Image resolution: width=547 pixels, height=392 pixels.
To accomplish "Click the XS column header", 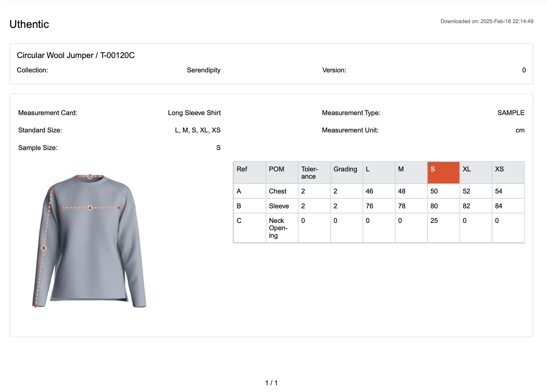I will [x=508, y=173].
